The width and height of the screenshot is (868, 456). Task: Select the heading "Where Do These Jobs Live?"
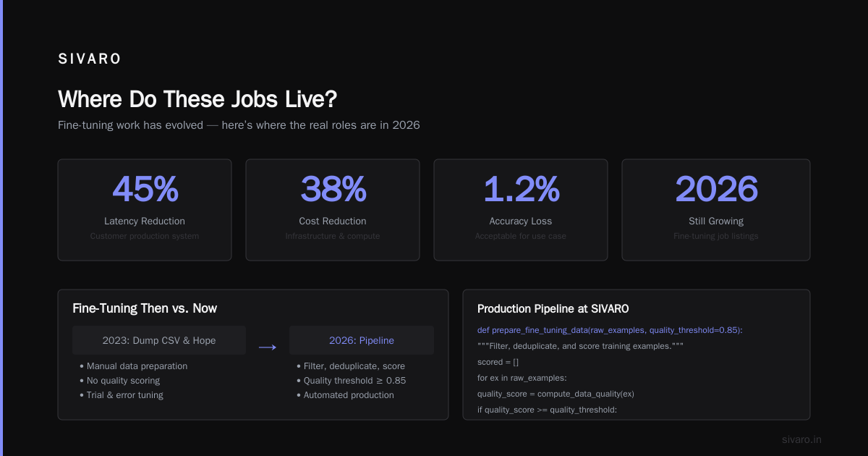197,99
